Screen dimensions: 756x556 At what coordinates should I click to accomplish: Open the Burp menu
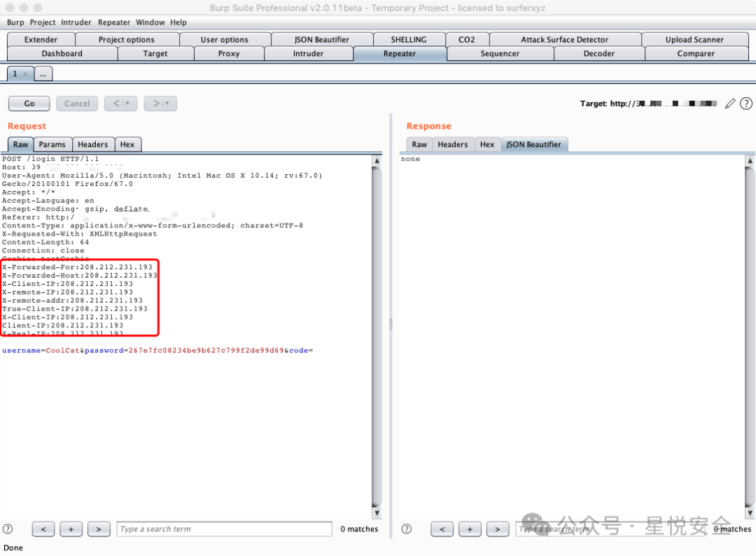pos(15,22)
